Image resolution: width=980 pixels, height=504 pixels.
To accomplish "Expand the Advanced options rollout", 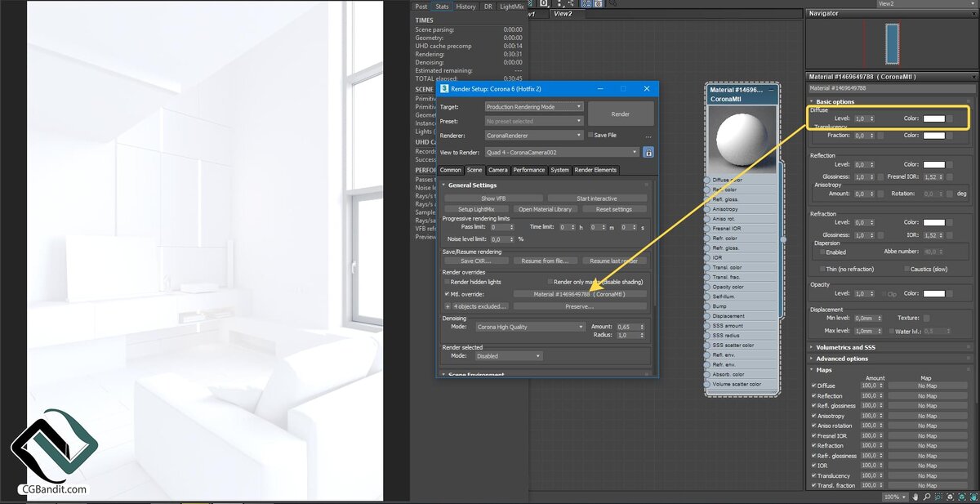I will point(841,359).
